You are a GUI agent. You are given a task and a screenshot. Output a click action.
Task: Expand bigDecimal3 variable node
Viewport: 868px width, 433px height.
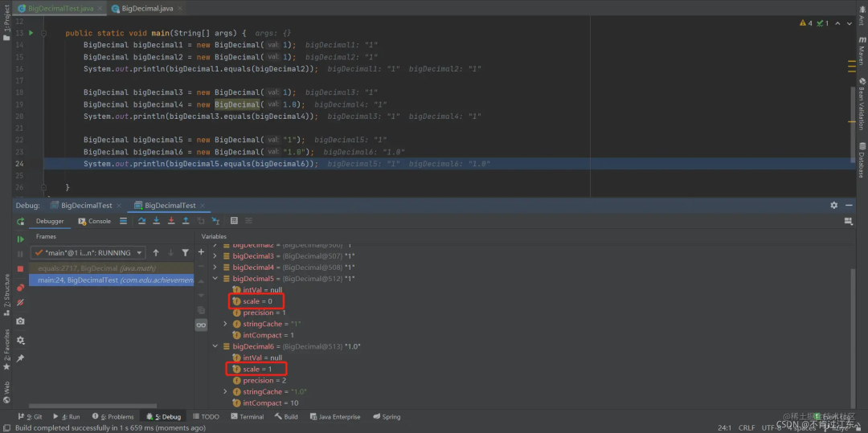(215, 256)
